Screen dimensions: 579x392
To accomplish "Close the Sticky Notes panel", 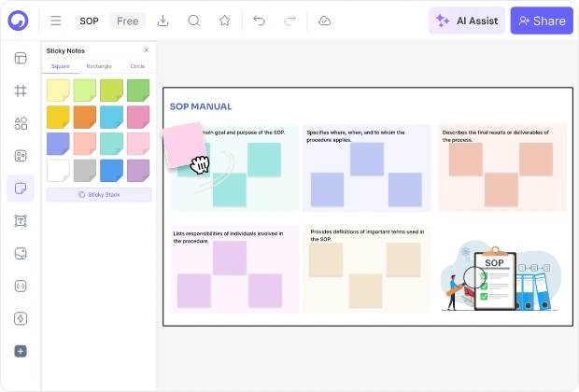I will pos(147,49).
